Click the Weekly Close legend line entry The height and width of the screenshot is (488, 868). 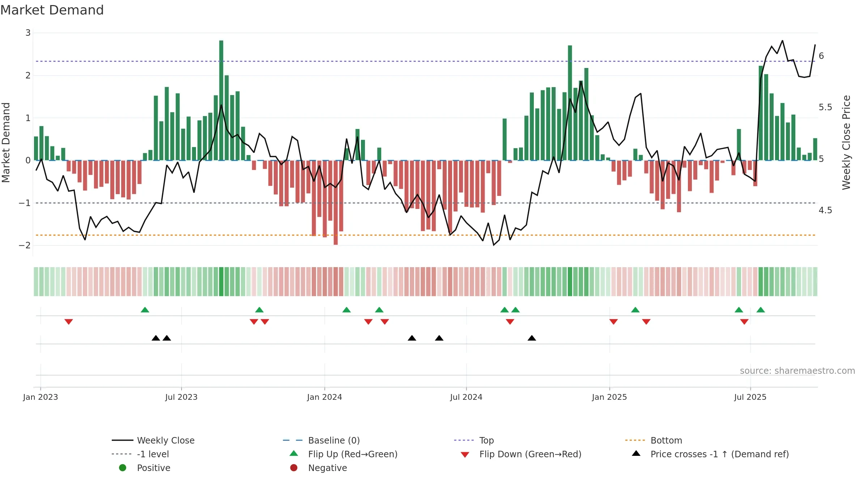pyautogui.click(x=153, y=440)
